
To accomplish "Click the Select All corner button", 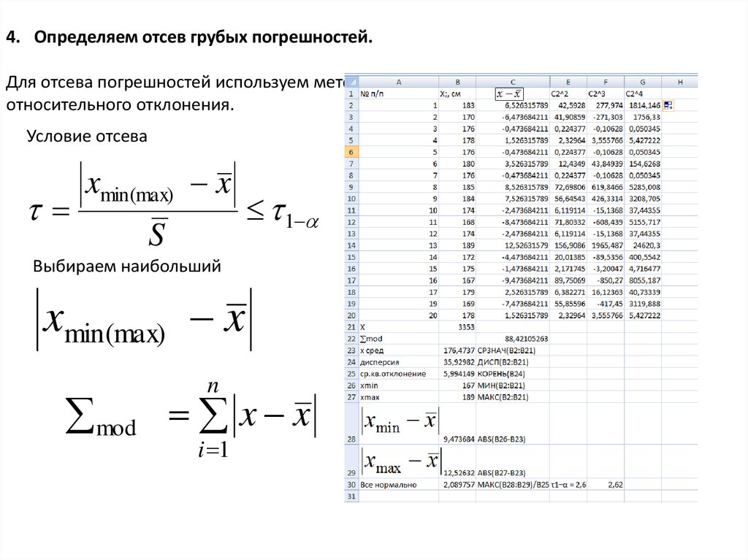I will pyautogui.click(x=351, y=82).
